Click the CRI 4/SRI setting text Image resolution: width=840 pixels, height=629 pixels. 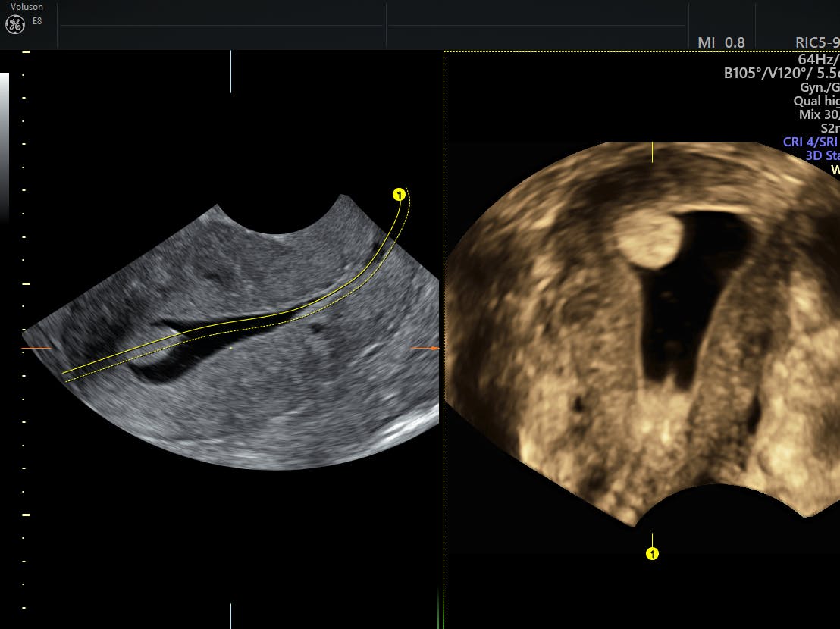810,142
